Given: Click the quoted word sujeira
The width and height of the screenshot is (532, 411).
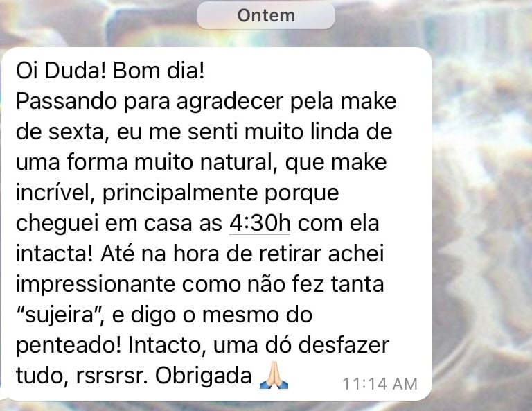Looking at the screenshot, I should tap(60, 315).
